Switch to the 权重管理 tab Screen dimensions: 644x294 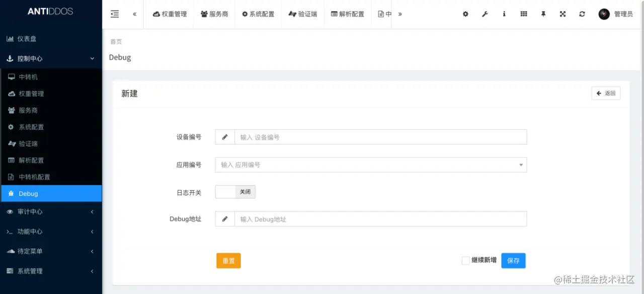click(x=170, y=14)
